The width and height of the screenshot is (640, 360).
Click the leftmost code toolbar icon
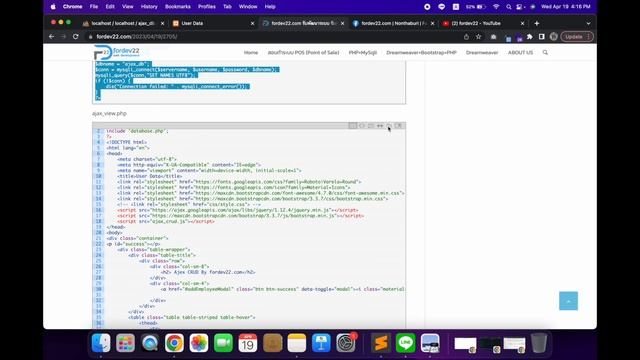click(x=353, y=126)
